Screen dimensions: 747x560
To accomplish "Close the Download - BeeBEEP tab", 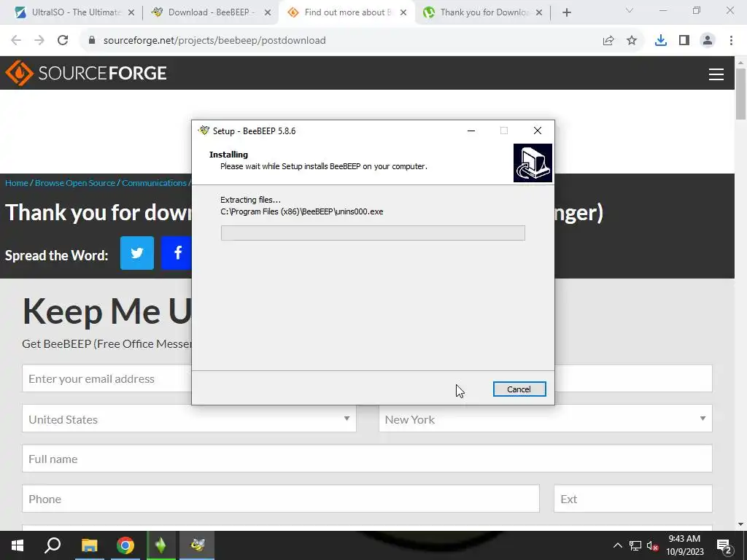I will coord(268,13).
